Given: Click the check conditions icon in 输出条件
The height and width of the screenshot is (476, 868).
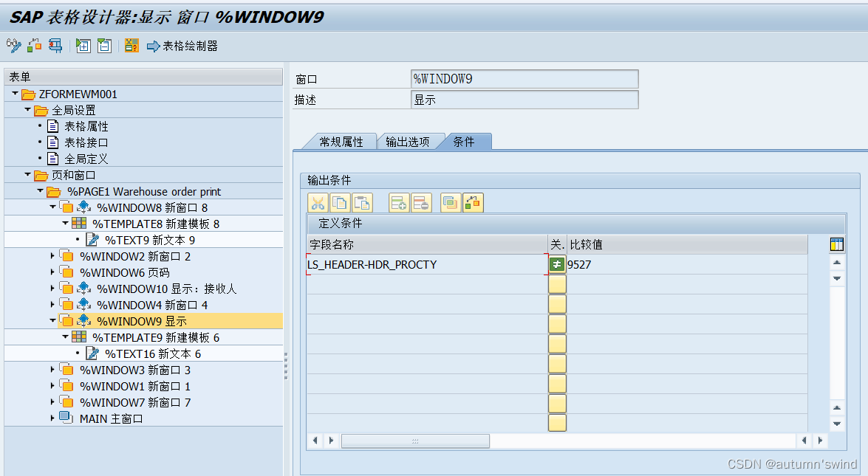Looking at the screenshot, I should pos(473,203).
